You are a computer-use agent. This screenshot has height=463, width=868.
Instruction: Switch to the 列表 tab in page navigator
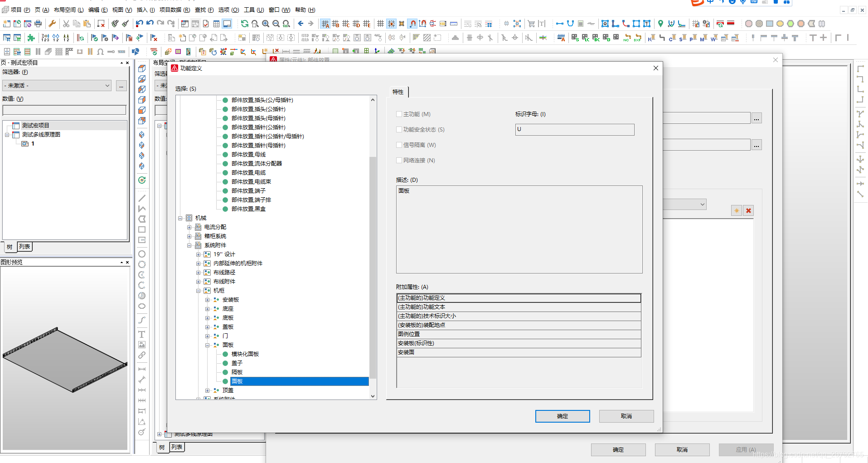(24, 247)
